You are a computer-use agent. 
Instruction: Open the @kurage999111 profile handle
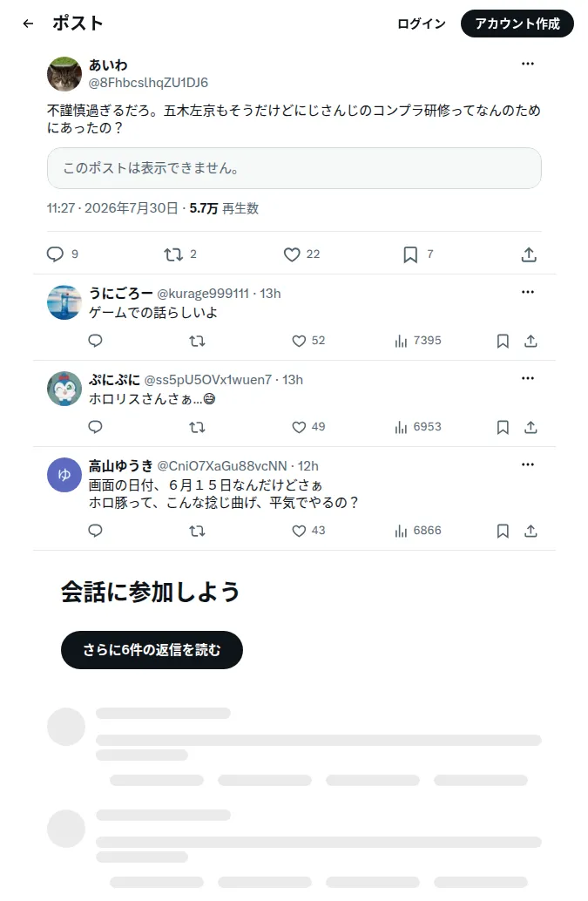203,294
